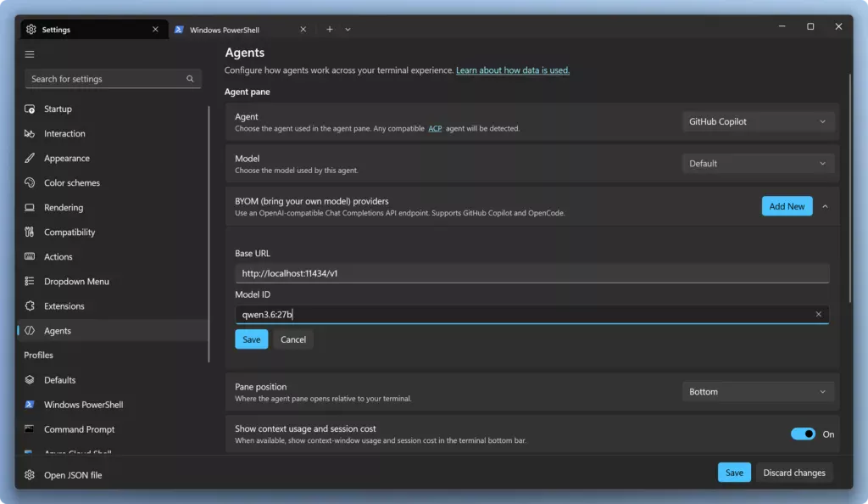
Task: Close the Settings tab
Action: tap(155, 30)
